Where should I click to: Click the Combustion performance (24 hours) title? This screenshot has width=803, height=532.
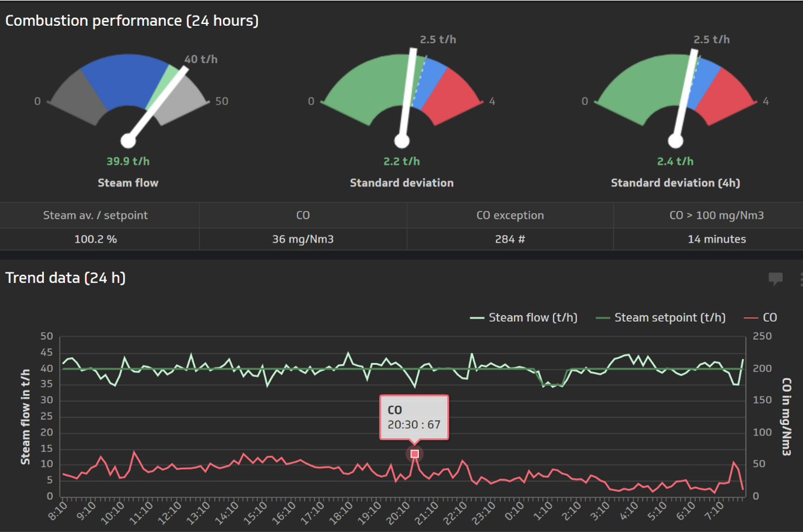tap(132, 20)
